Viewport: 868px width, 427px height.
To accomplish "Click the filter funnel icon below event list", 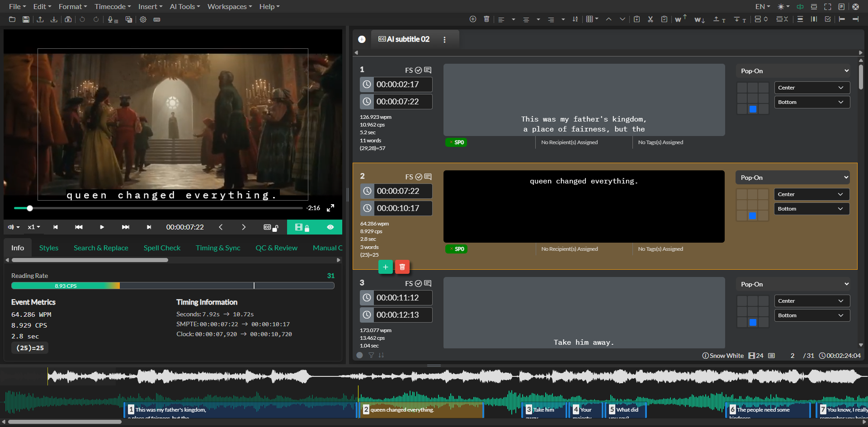I will click(x=371, y=355).
